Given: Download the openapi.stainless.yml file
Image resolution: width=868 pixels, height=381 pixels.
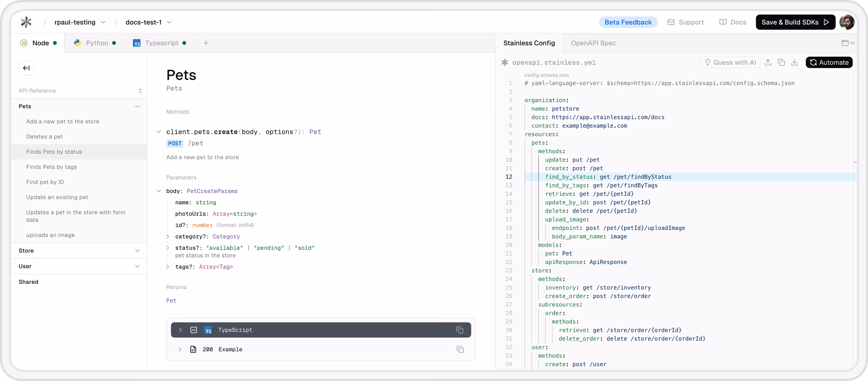Looking at the screenshot, I should [x=794, y=62].
